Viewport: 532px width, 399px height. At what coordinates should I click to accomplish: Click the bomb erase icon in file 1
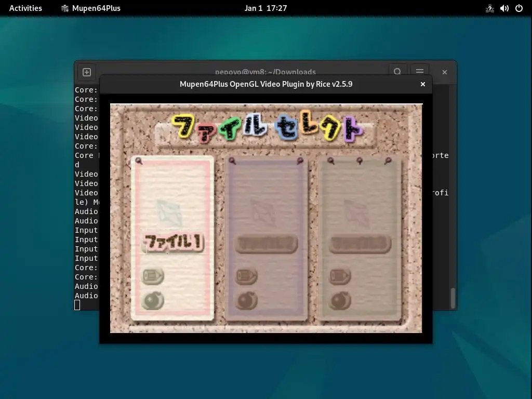[x=153, y=301]
